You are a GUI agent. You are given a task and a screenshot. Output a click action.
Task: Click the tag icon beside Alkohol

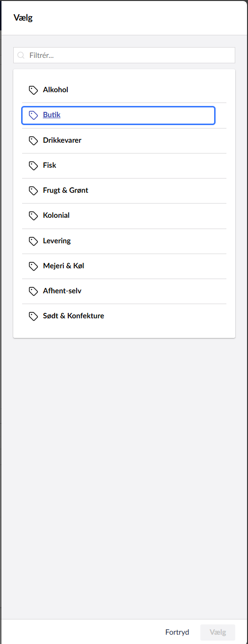point(33,90)
